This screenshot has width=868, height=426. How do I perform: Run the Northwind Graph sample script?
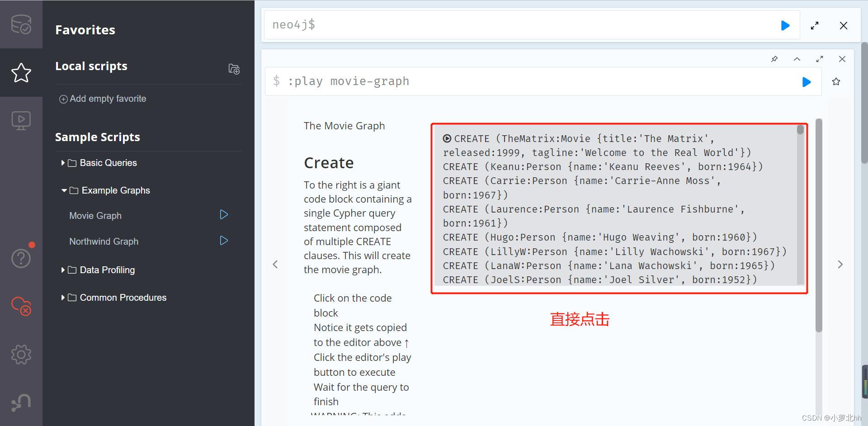[224, 240]
